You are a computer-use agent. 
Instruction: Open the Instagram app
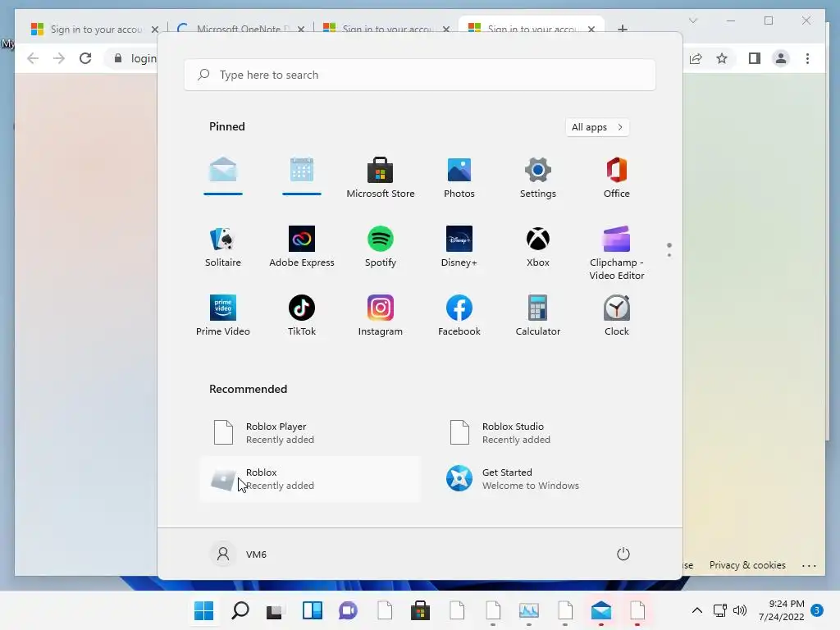(x=381, y=316)
